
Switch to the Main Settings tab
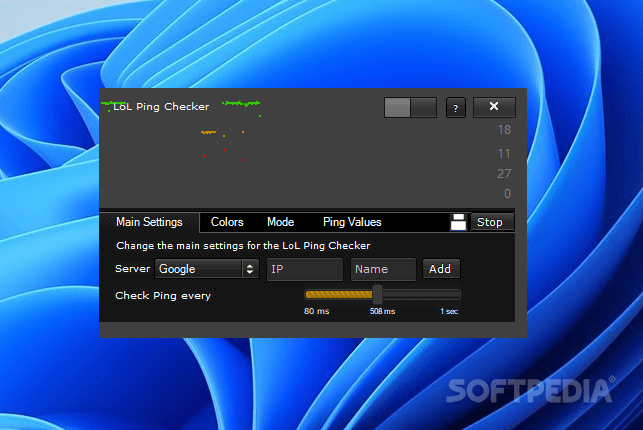point(149,222)
